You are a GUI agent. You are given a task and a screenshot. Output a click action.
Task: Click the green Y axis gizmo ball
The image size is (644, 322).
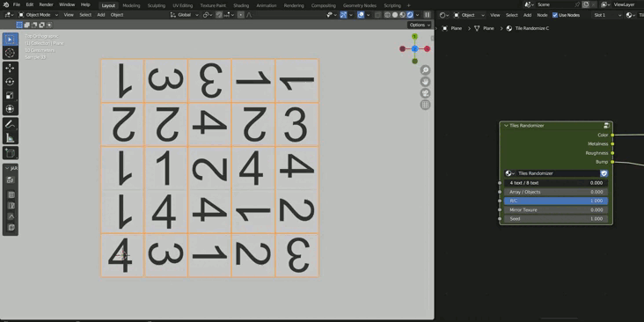click(x=414, y=37)
